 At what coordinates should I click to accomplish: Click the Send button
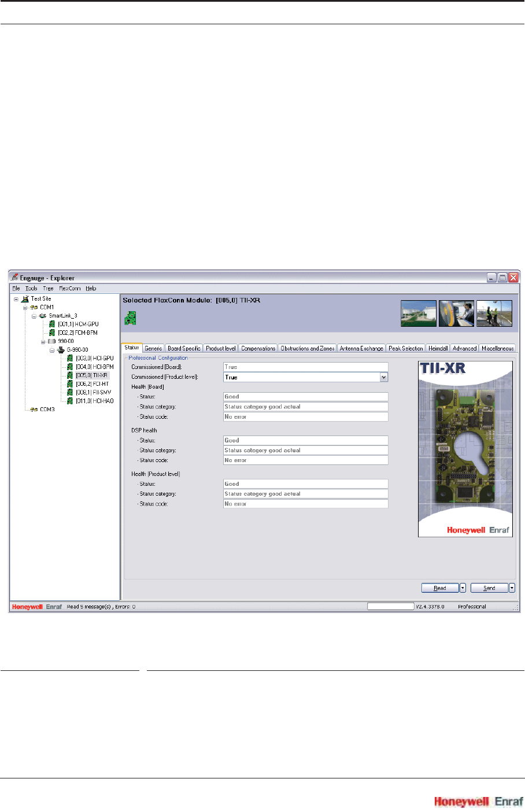[489, 588]
